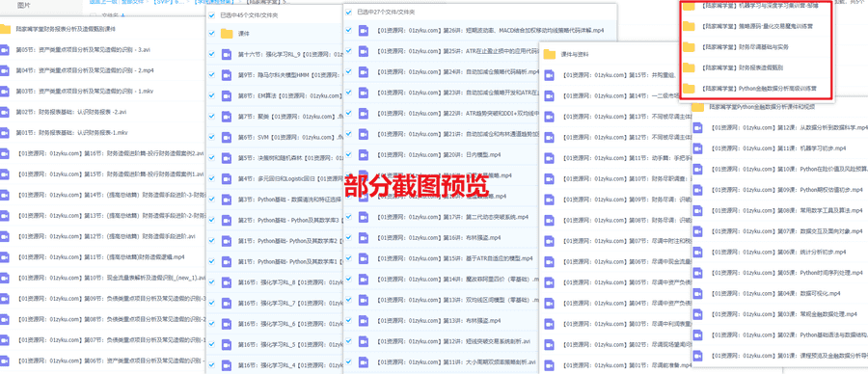Click video icon for 第05节 资产类重点项目分析 -3.avi
The width and height of the screenshot is (868, 374).
[x=5, y=50]
